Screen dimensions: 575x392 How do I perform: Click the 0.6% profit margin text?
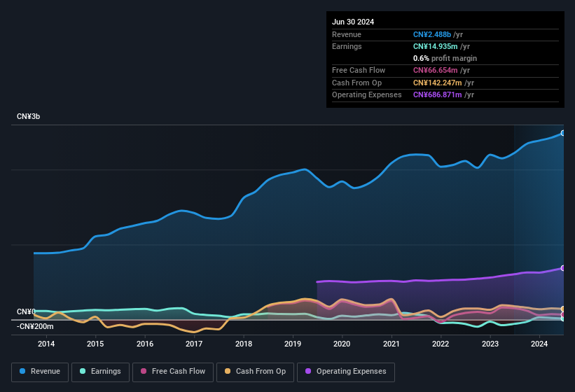pos(445,58)
